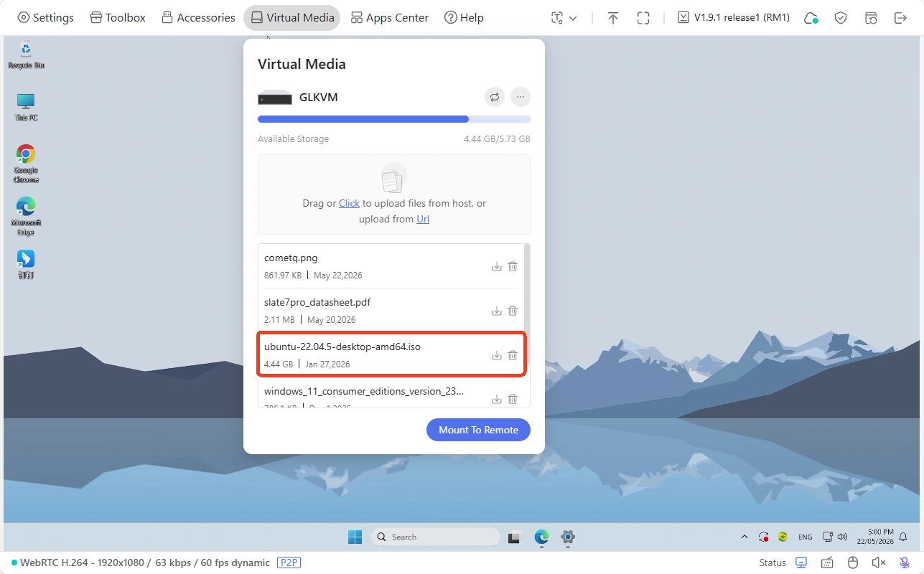The width and height of the screenshot is (924, 574).
Task: Select the file name cometq.png
Action: (x=291, y=258)
